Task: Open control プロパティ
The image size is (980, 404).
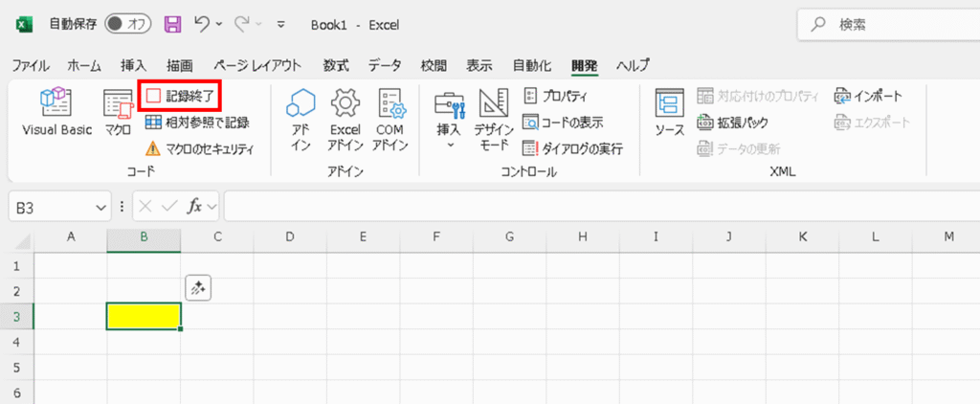Action: (x=555, y=96)
